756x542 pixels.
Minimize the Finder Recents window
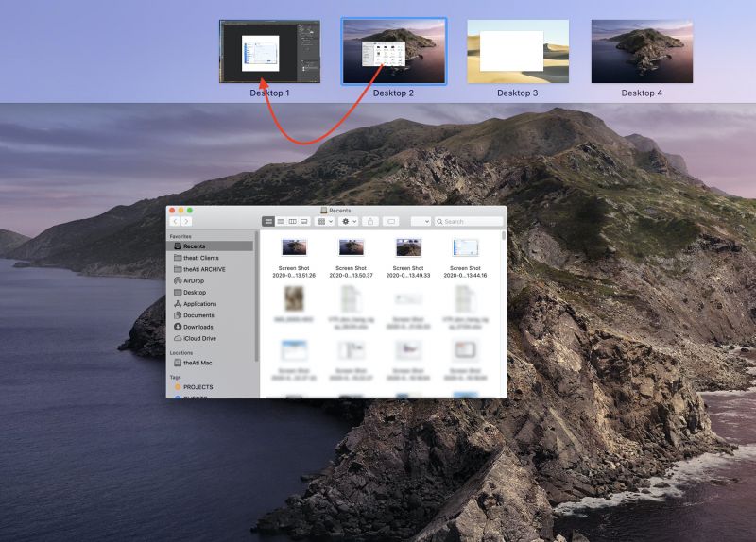(180, 211)
